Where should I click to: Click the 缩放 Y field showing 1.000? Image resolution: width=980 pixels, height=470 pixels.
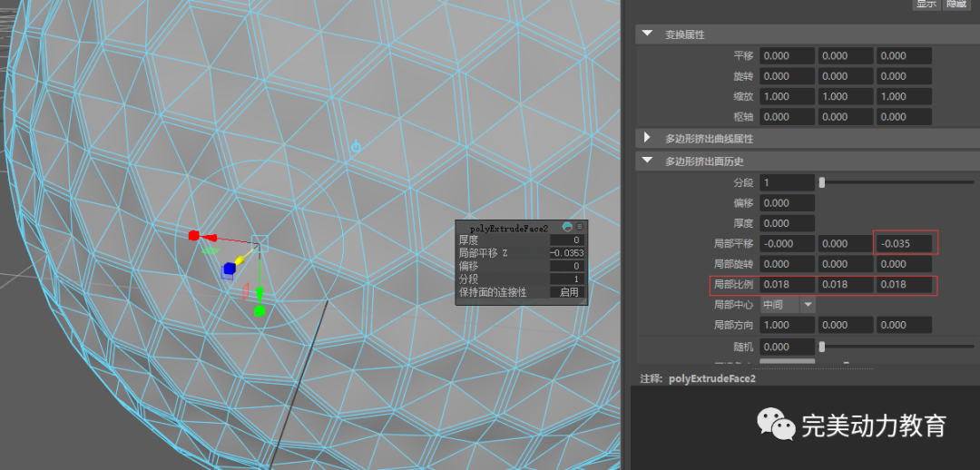pyautogui.click(x=846, y=96)
